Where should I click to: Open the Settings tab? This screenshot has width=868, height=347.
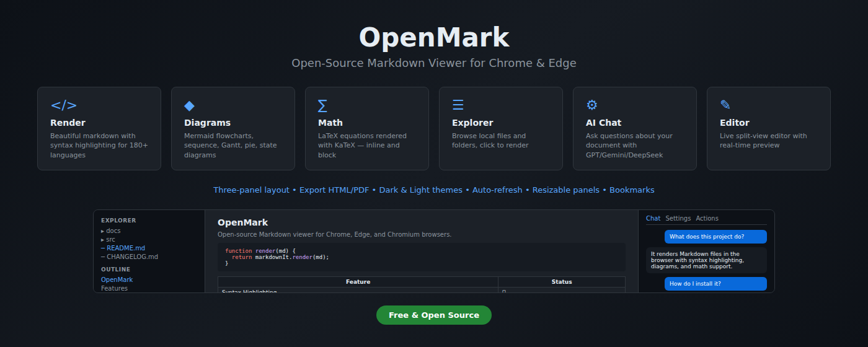pyautogui.click(x=678, y=218)
